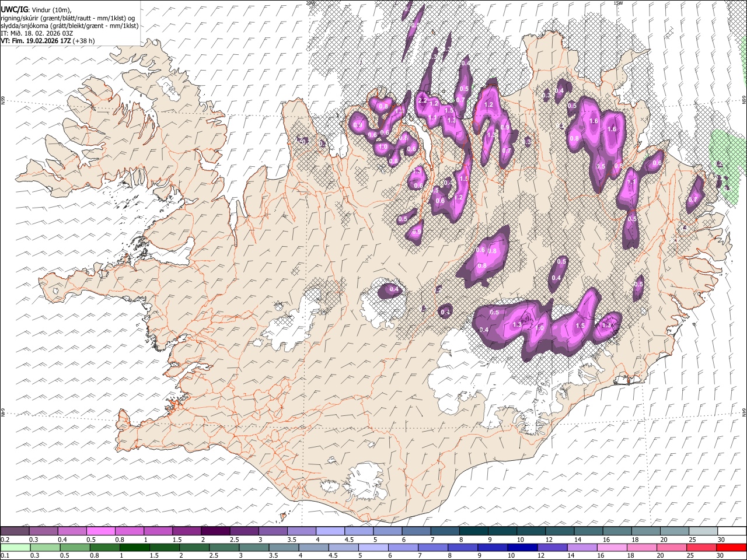Pick the lower scale pink swatch between 18 and 20
The height and width of the screenshot is (560, 747).
pyautogui.click(x=641, y=547)
